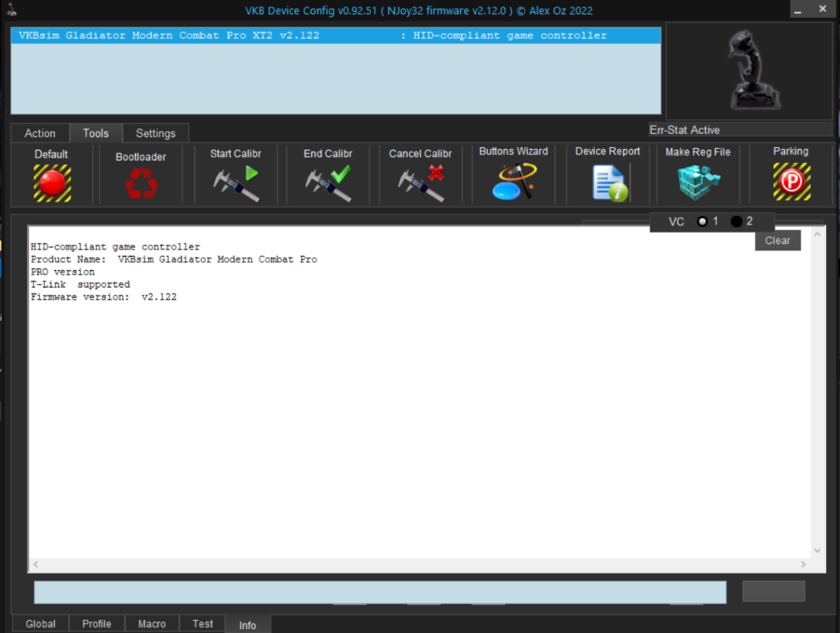Go to the Macro bottom tab
Viewport: 840px width, 633px height.
(x=152, y=624)
